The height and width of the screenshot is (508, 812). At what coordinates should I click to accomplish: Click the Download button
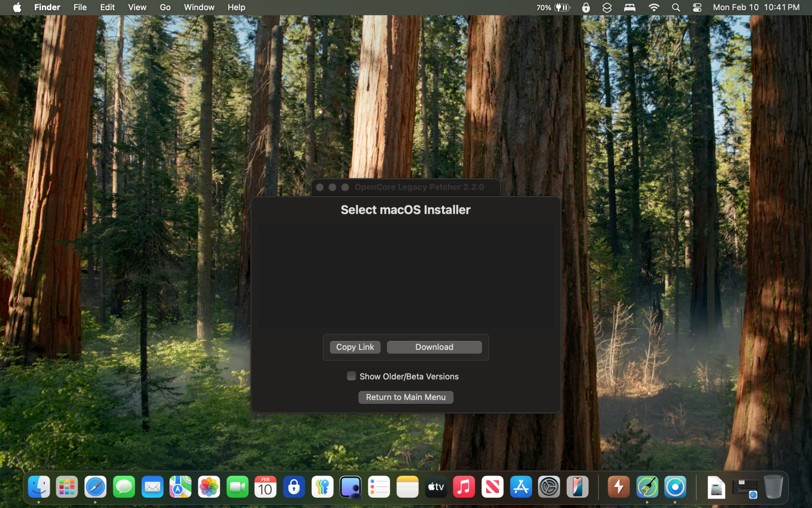coord(434,347)
